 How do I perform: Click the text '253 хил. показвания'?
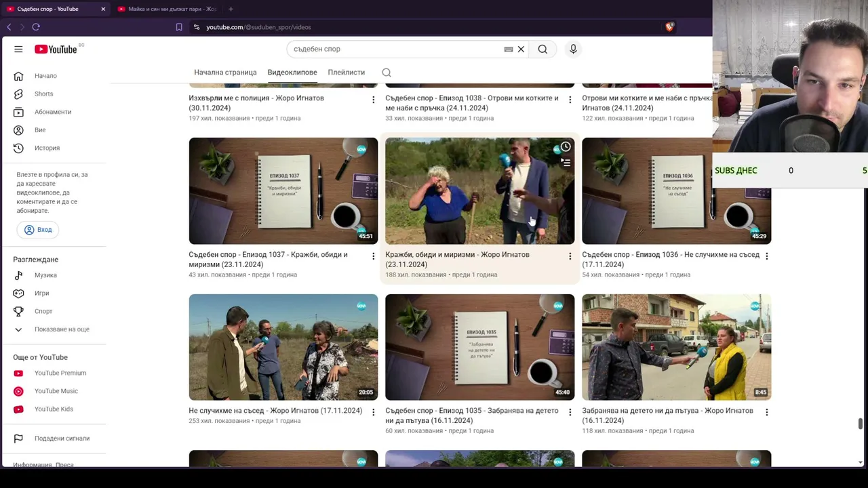[x=218, y=421]
